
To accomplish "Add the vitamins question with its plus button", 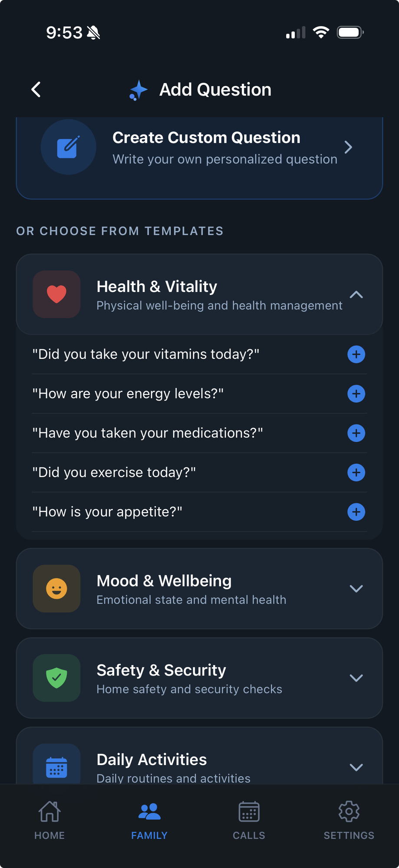I will pyautogui.click(x=356, y=354).
